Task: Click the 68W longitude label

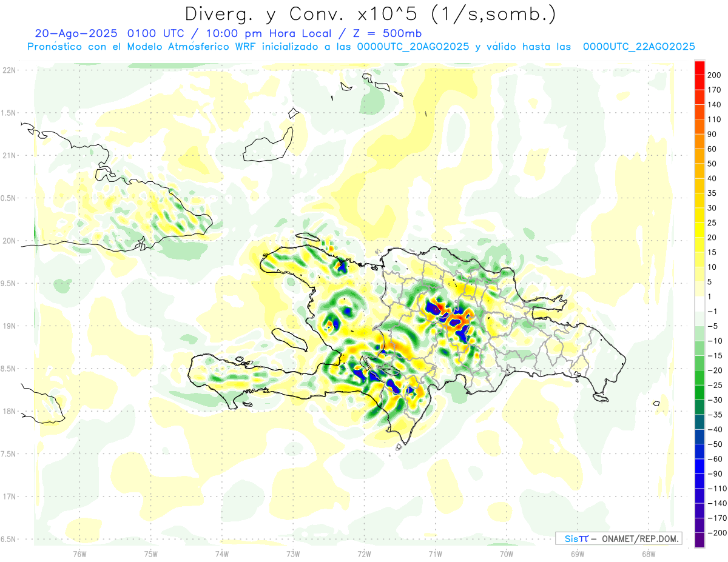Action: click(649, 554)
